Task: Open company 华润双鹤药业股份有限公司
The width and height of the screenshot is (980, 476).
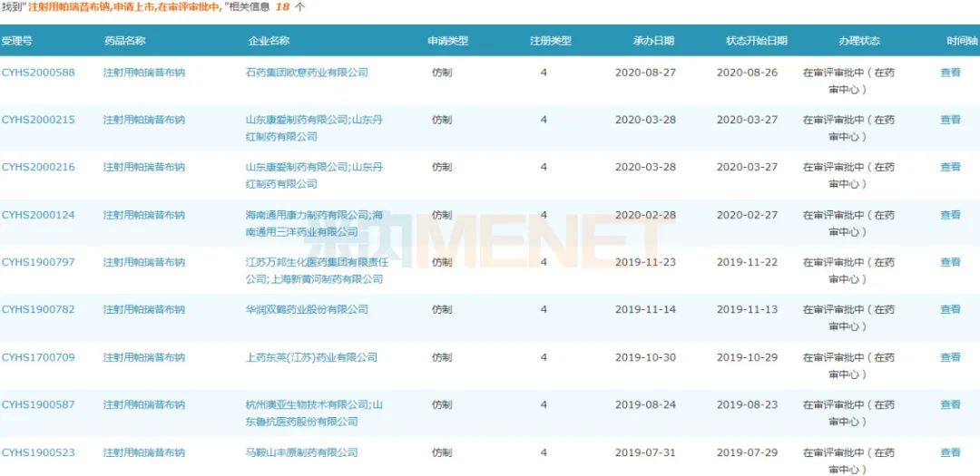Action: click(x=307, y=310)
